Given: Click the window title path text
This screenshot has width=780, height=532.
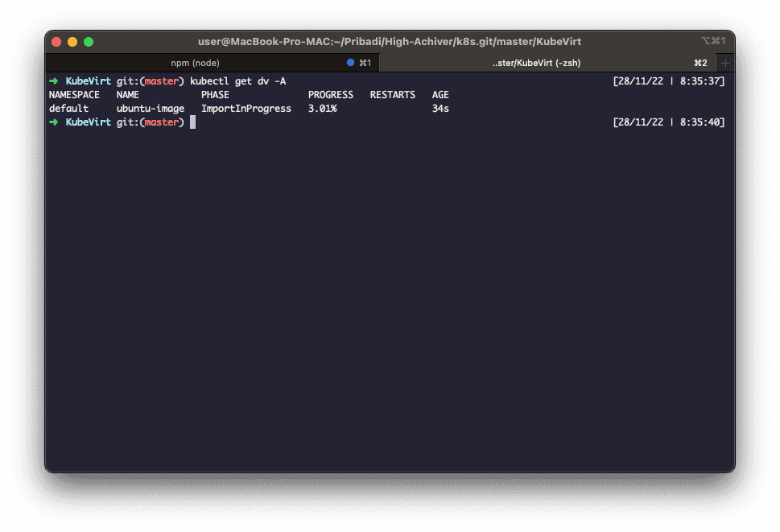Looking at the screenshot, I should (x=390, y=42).
